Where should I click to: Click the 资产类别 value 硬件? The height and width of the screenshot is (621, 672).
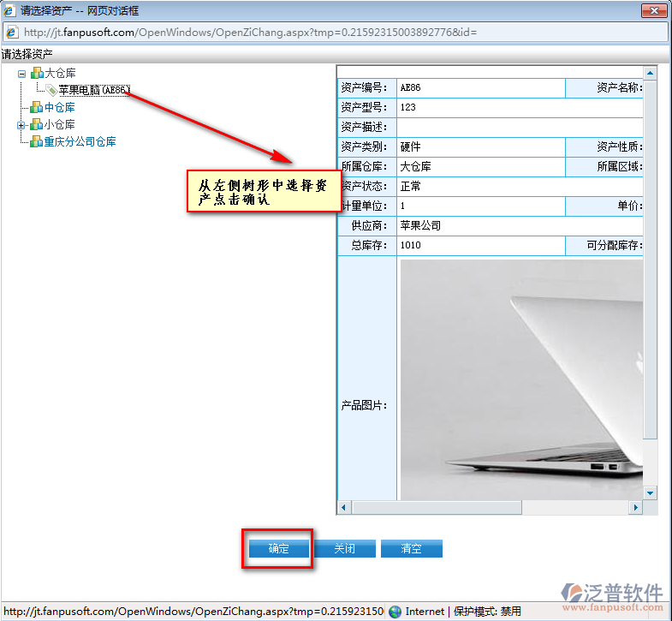coord(410,147)
